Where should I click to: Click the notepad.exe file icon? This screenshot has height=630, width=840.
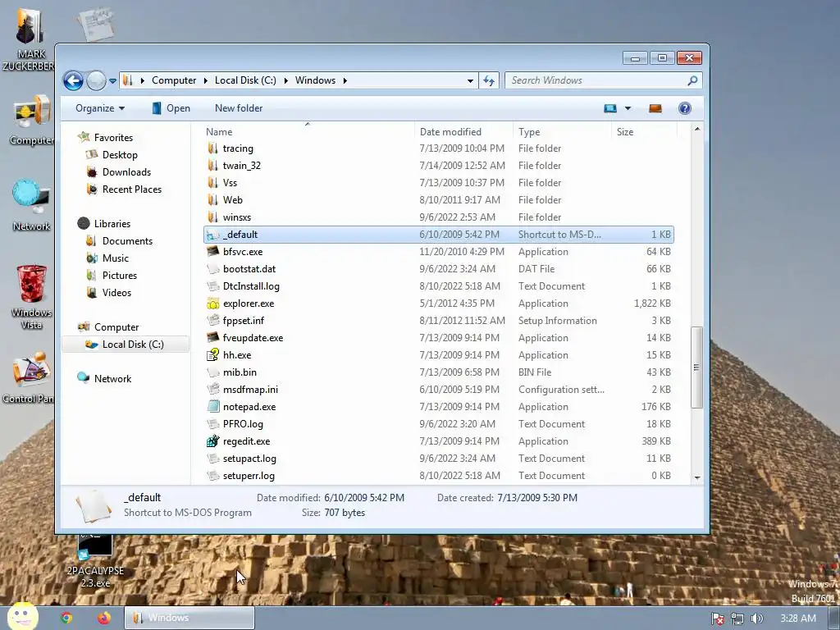tap(212, 407)
